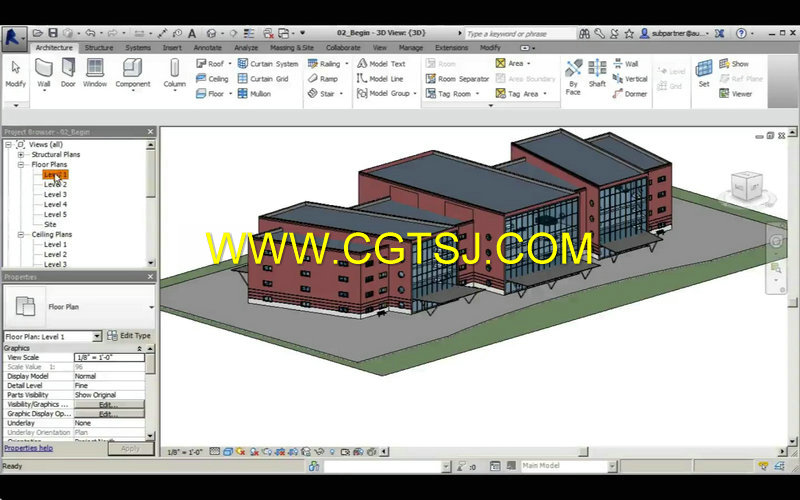The width and height of the screenshot is (800, 500).
Task: Collapse the Ceiling Plans tree node
Action: 21,235
